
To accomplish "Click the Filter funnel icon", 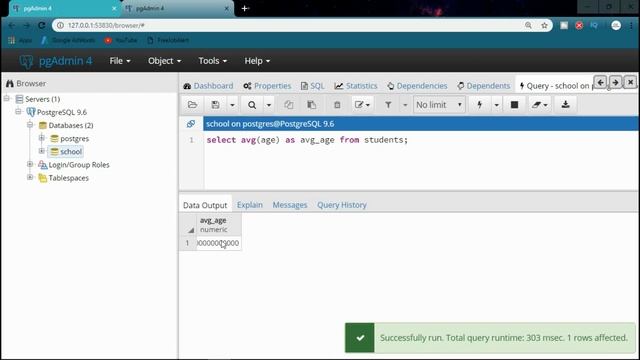I will (x=388, y=105).
